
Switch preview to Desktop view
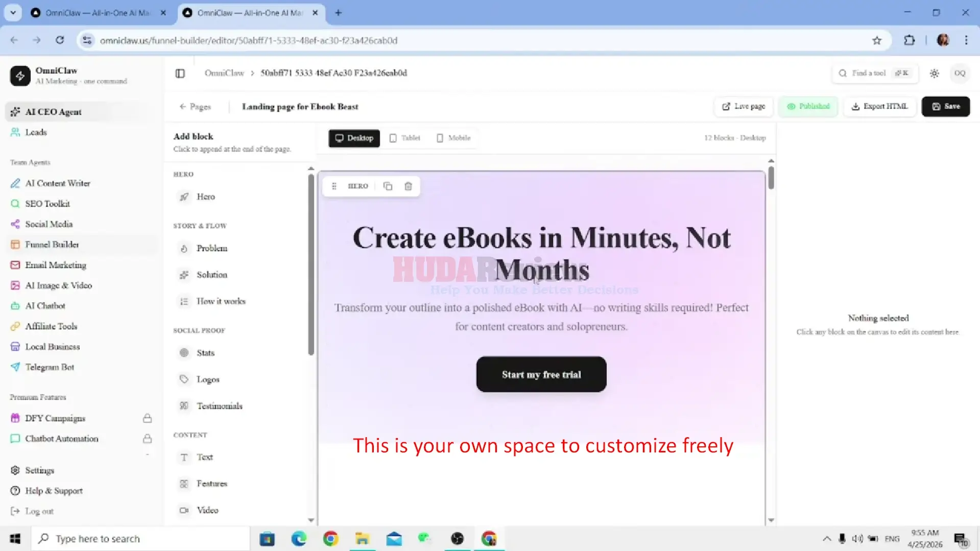(354, 138)
